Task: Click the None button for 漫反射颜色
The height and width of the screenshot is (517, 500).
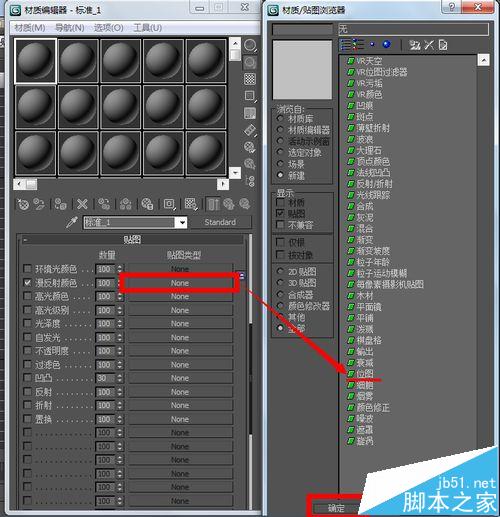Action: 180,283
